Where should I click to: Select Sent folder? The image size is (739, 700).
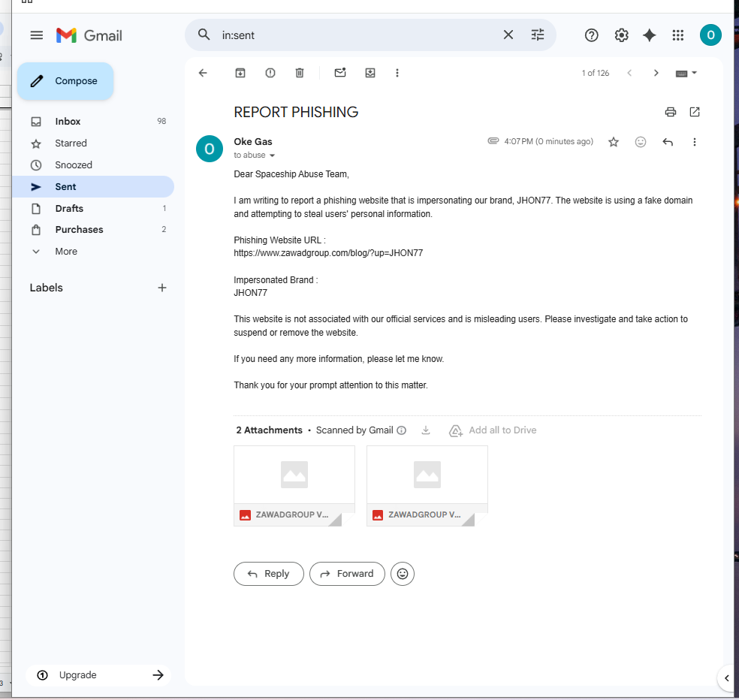(x=93, y=187)
